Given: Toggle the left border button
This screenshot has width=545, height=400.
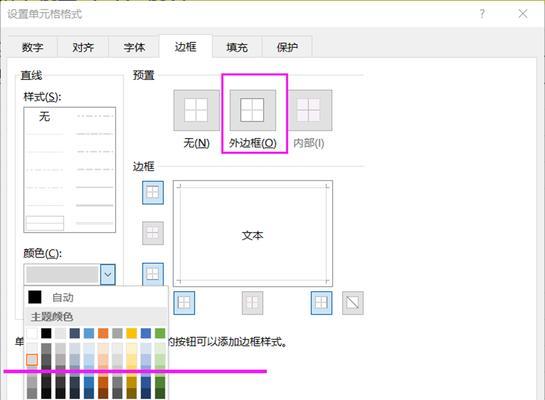Looking at the screenshot, I should [x=184, y=303].
